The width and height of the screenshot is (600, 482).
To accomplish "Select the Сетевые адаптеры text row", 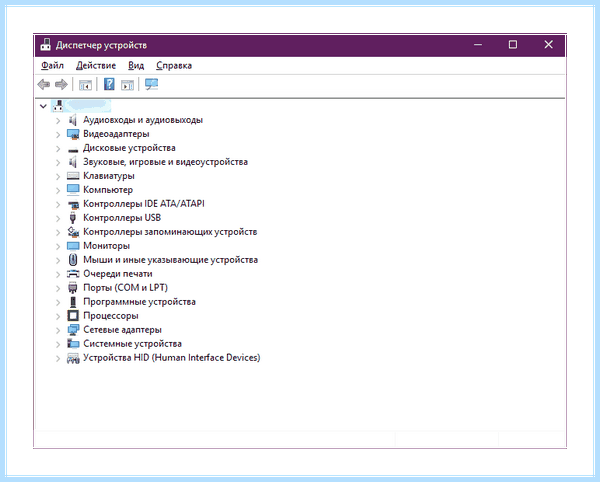I will click(x=122, y=330).
